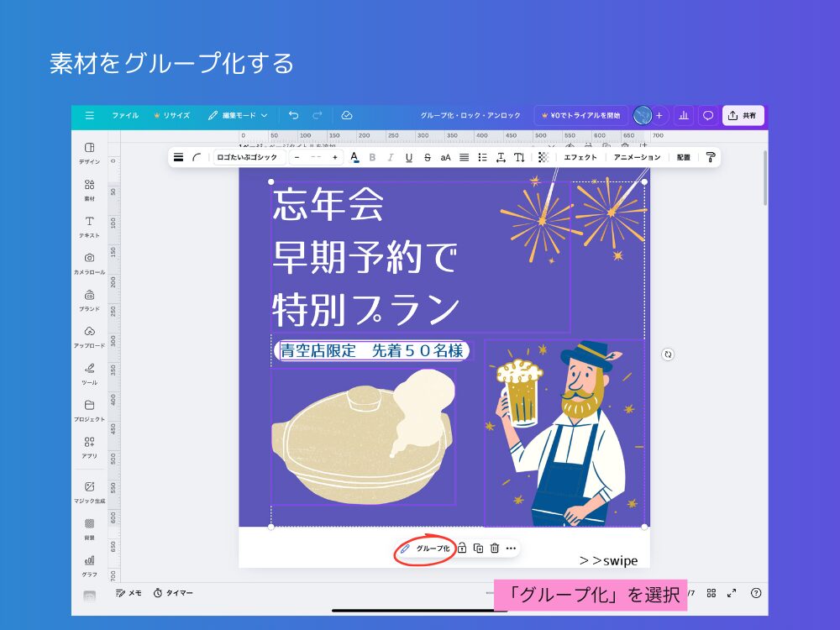The image size is (840, 630).
Task: Open the ロゴたいぷゴシック font dropdown
Action: pyautogui.click(x=248, y=157)
